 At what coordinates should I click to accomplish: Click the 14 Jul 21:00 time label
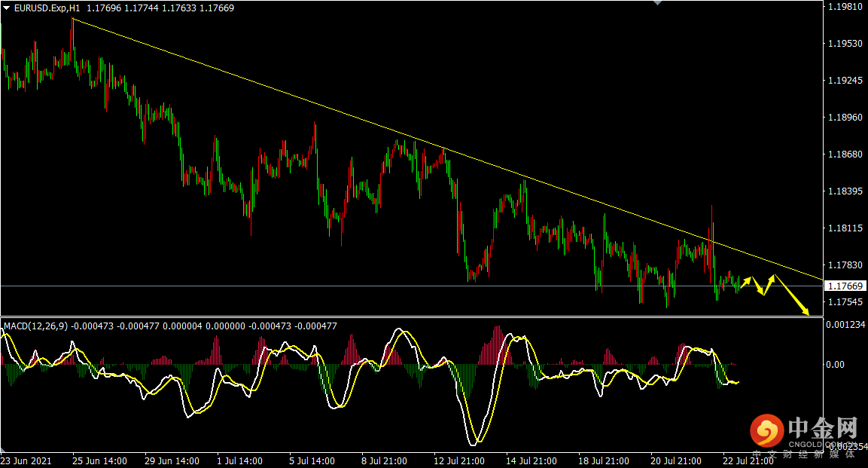tap(531, 460)
